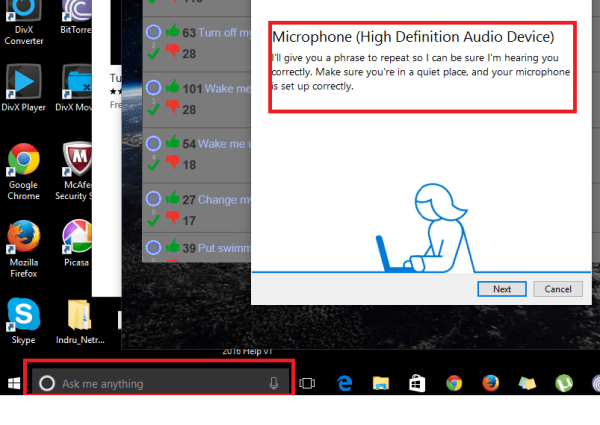The height and width of the screenshot is (425, 600).
Task: Open Task View from the taskbar
Action: tap(308, 383)
